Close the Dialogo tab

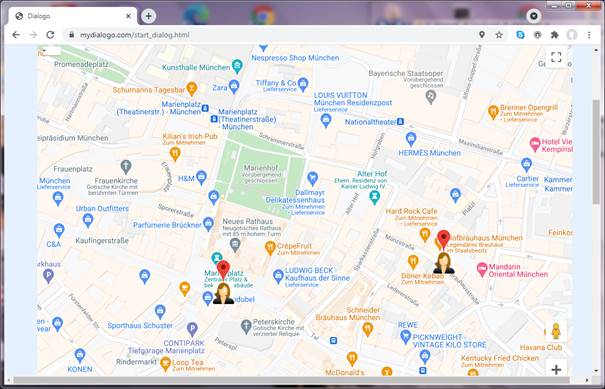(128, 16)
